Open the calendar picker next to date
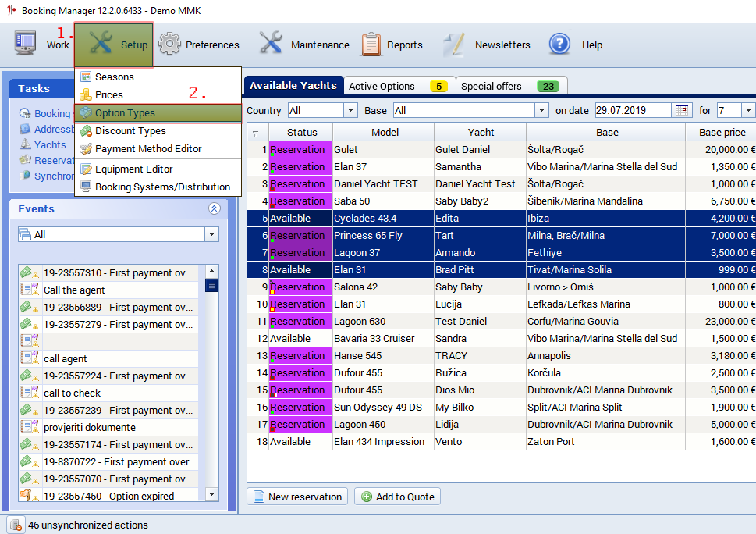 click(x=682, y=110)
